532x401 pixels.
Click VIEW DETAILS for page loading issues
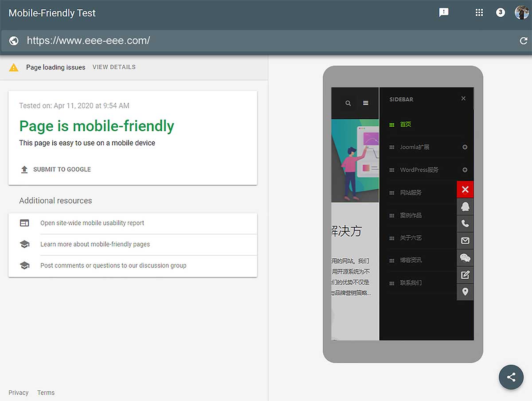pyautogui.click(x=114, y=67)
